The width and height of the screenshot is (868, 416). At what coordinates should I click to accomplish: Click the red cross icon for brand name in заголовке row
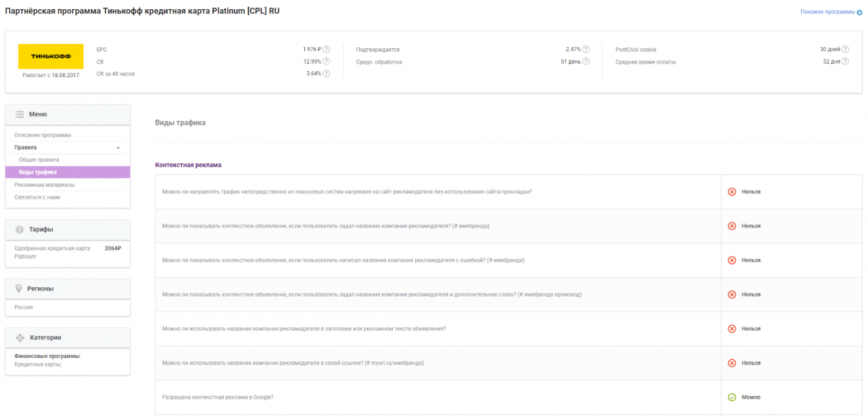pyautogui.click(x=731, y=329)
